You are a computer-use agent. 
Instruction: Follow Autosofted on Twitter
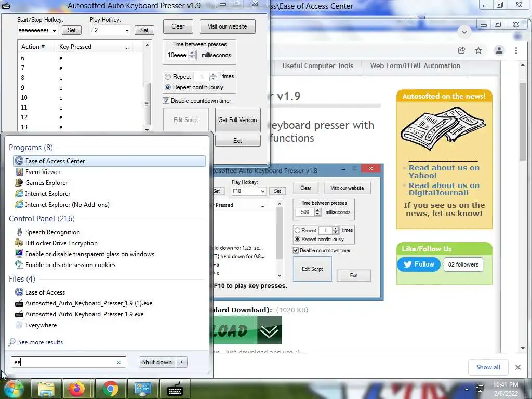[x=419, y=264]
